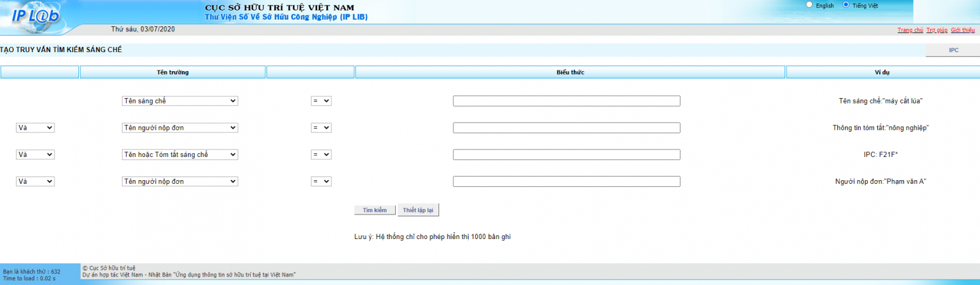Click the Ví dụ column header
Image resolution: width=980 pixels, height=285 pixels.
[883, 72]
